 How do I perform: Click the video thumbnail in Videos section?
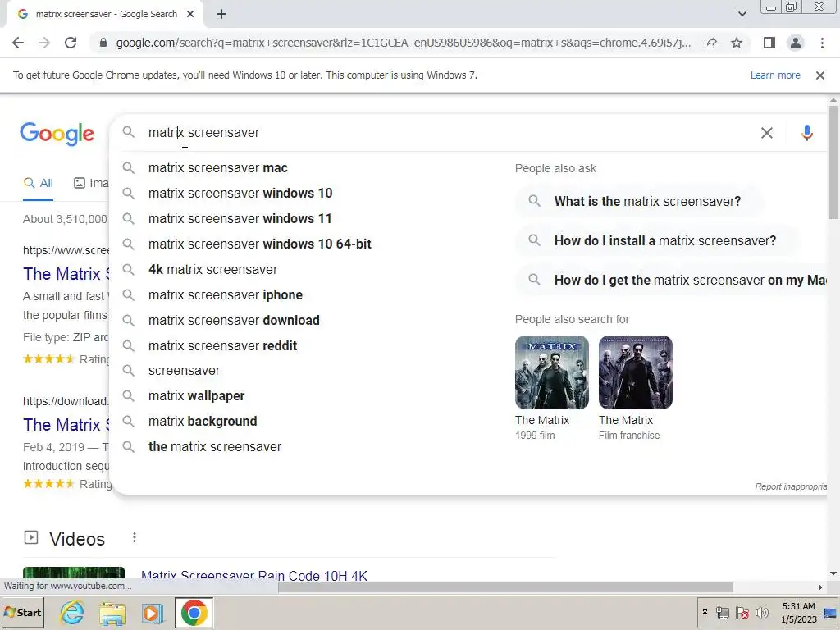coord(74,573)
